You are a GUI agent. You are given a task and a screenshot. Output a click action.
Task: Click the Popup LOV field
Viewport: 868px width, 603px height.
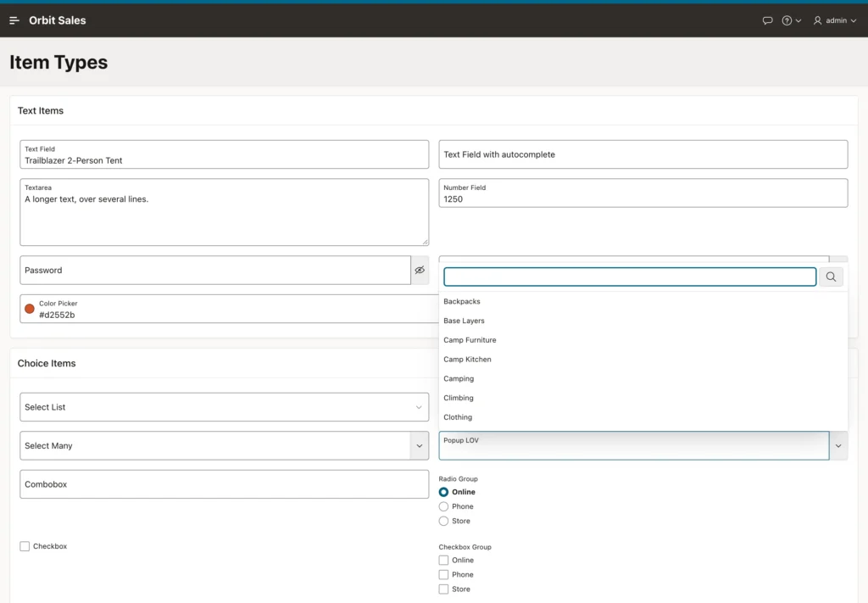634,446
